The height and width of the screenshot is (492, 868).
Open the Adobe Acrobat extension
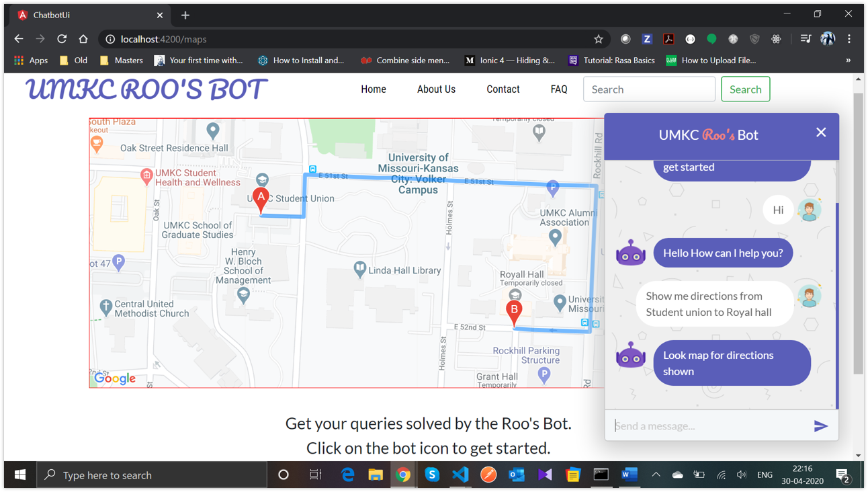(668, 39)
